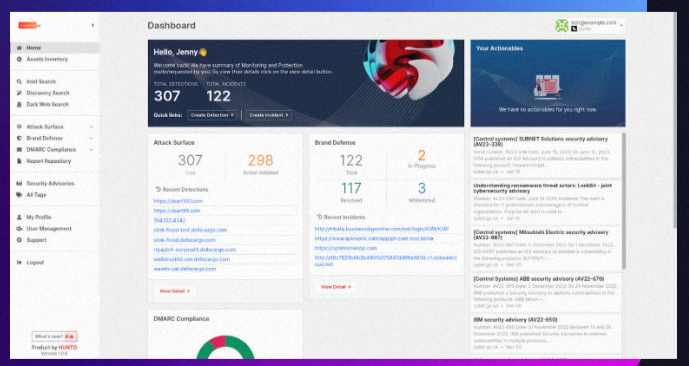The height and width of the screenshot is (366, 689).
Task: Click the Report Repository document icon
Action: 19,161
